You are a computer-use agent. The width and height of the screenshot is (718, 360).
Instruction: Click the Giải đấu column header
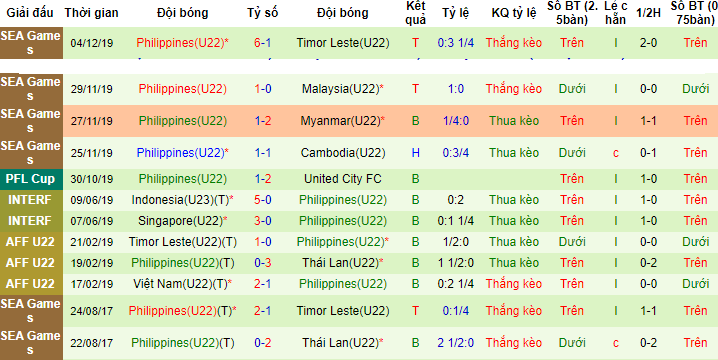tap(30, 13)
